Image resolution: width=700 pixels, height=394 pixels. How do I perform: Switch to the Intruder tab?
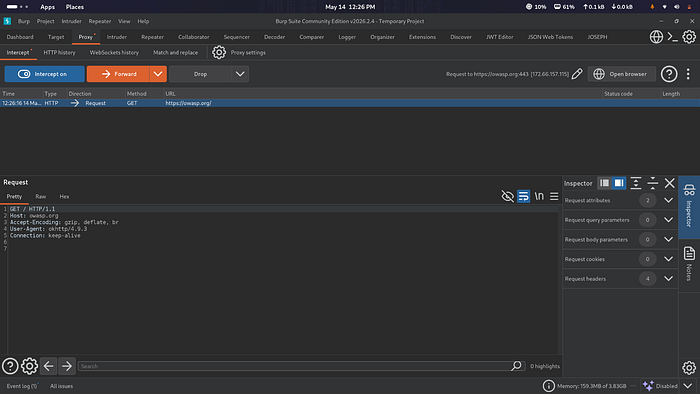117,37
